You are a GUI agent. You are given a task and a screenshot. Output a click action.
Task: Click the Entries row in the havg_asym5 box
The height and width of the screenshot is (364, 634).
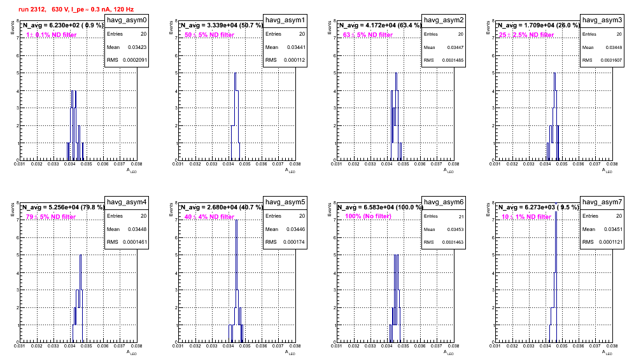click(285, 216)
